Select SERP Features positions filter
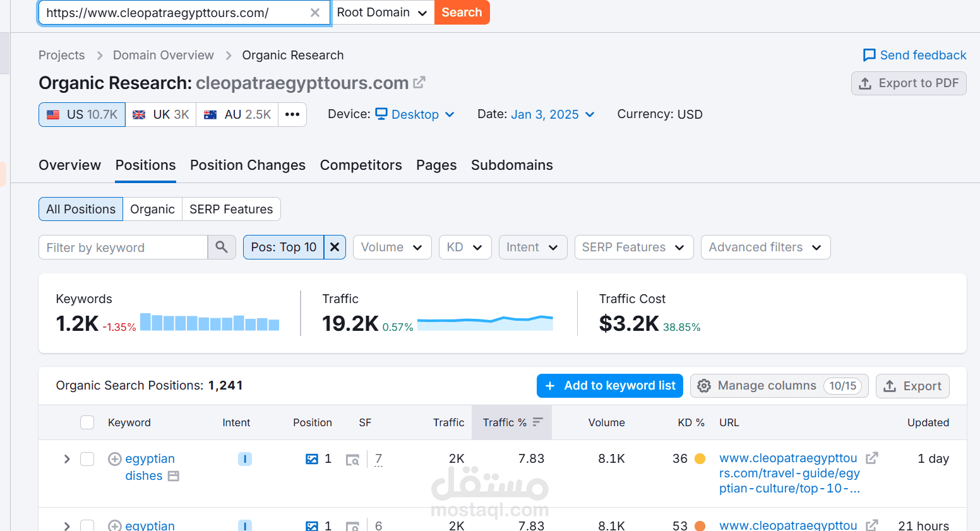The height and width of the screenshot is (531, 980). click(x=231, y=210)
